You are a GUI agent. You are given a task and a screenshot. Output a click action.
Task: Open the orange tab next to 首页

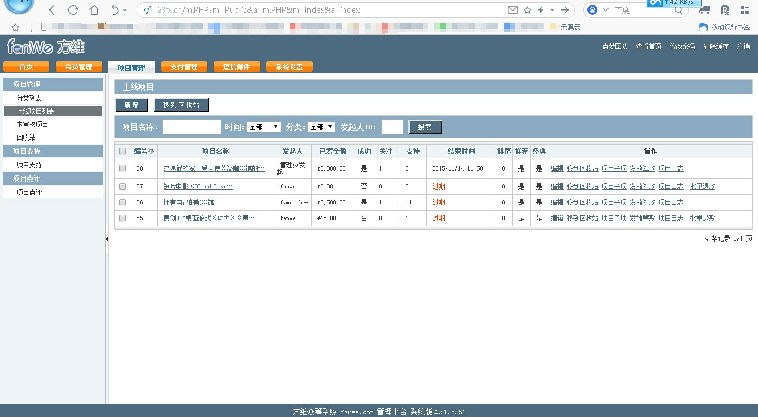tap(79, 67)
